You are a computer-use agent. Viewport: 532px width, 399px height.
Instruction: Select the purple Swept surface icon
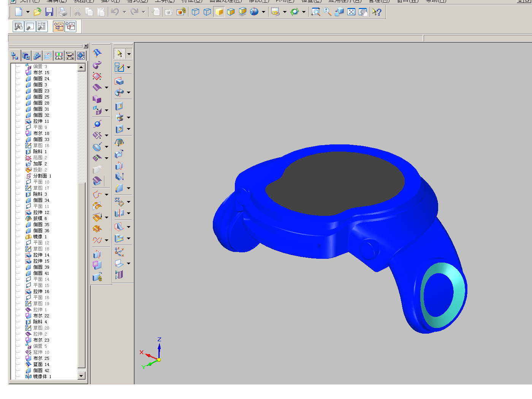click(97, 65)
